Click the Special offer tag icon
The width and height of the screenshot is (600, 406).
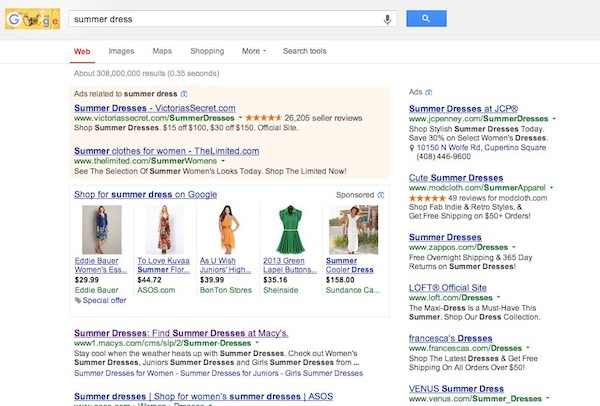(x=78, y=300)
